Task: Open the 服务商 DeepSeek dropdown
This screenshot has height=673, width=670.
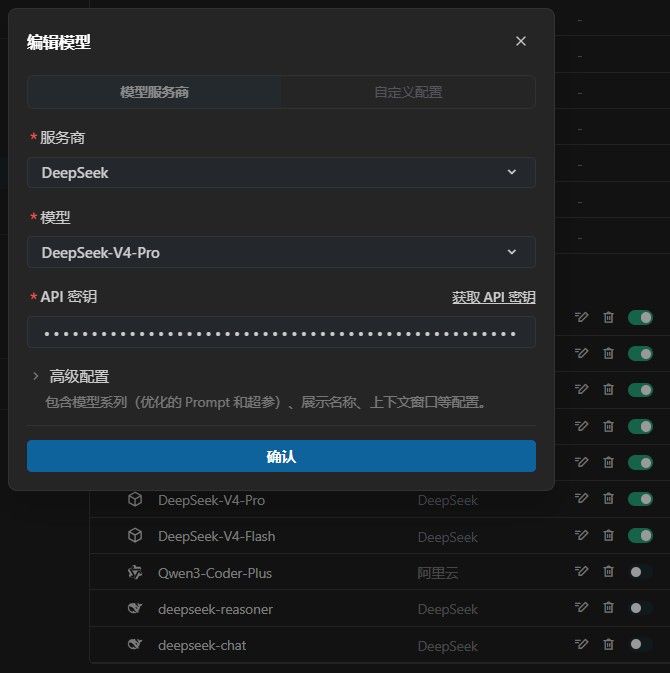Action: coord(281,173)
